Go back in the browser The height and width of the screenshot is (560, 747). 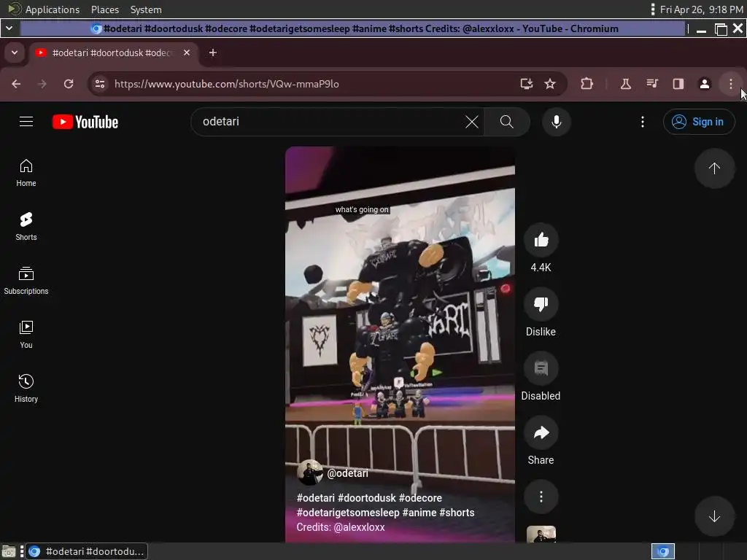point(16,84)
